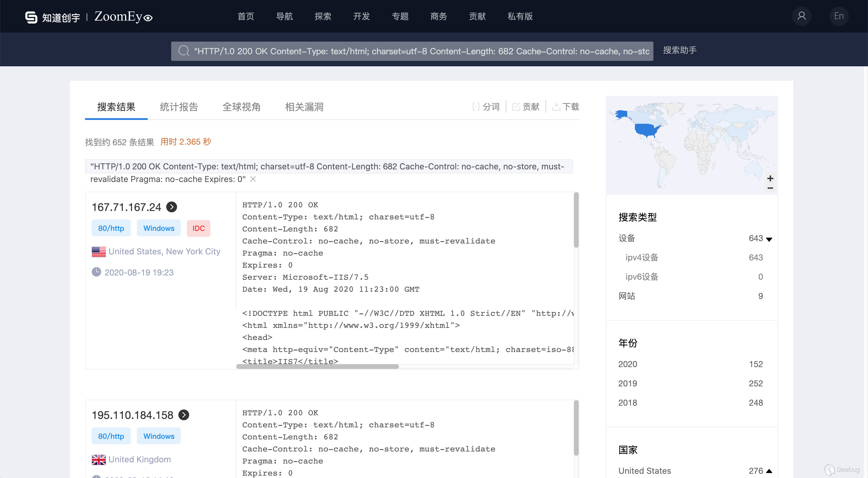The height and width of the screenshot is (478, 868).
Task: Open the 专题 menu item
Action: pos(400,16)
